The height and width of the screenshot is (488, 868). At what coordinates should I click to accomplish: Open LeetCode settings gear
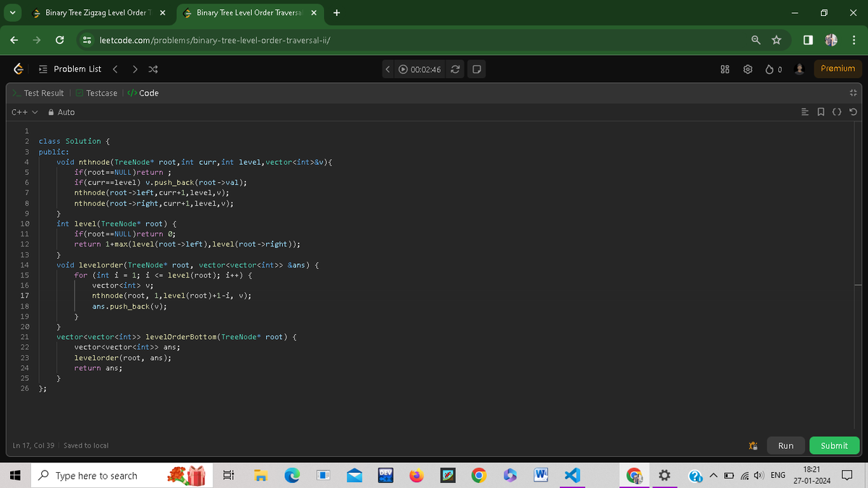pos(748,69)
